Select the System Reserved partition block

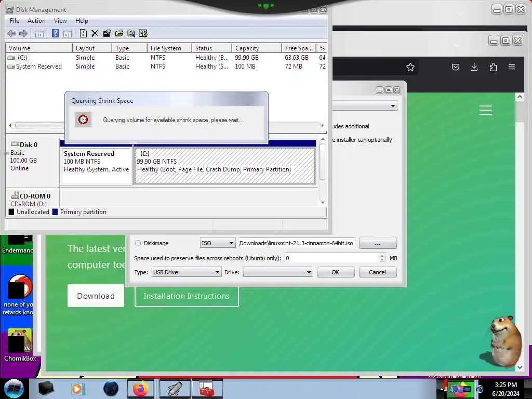click(97, 166)
